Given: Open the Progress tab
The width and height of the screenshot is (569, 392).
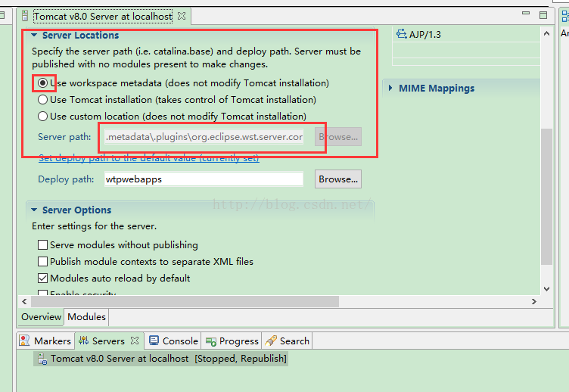Looking at the screenshot, I should pyautogui.click(x=232, y=341).
